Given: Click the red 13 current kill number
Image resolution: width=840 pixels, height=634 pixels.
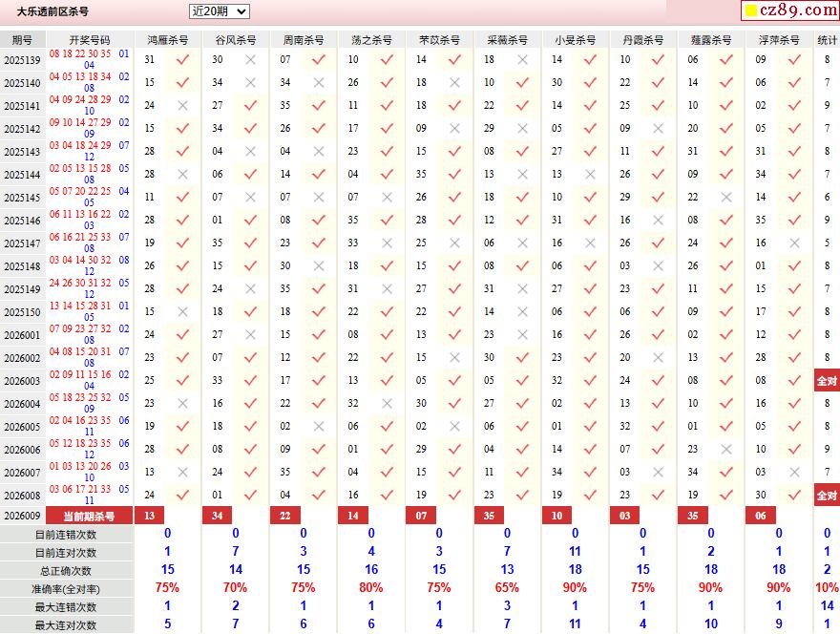Looking at the screenshot, I should coord(148,516).
